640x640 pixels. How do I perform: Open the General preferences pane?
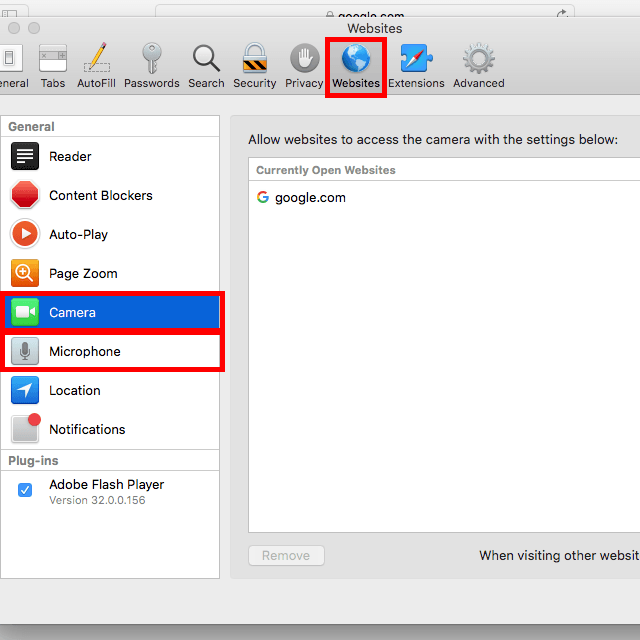[12, 66]
